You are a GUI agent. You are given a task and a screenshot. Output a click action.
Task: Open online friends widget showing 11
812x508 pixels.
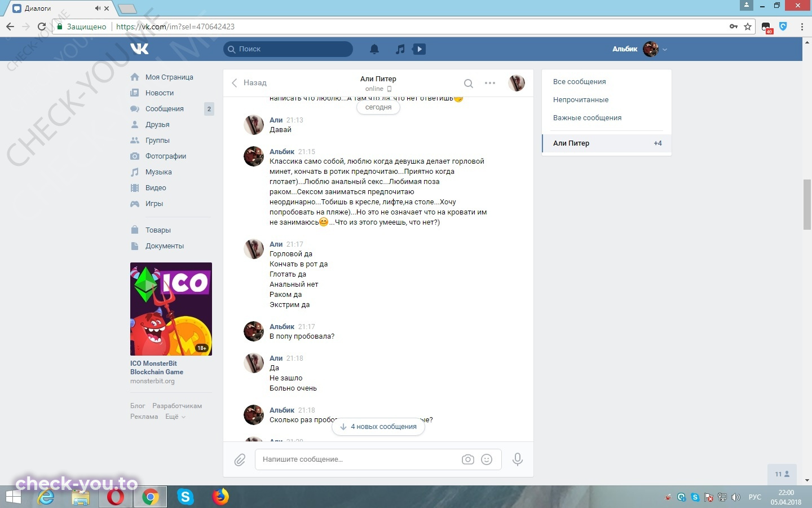pyautogui.click(x=783, y=474)
